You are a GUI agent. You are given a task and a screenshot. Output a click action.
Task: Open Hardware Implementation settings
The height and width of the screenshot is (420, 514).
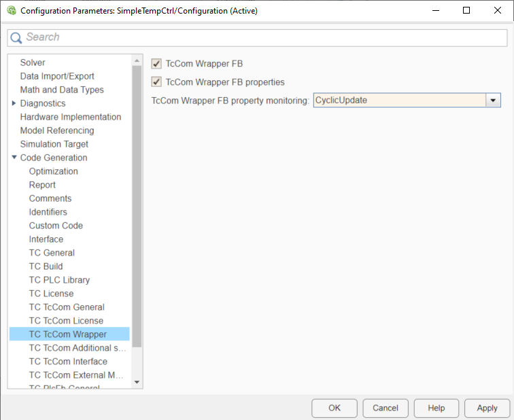tap(71, 117)
